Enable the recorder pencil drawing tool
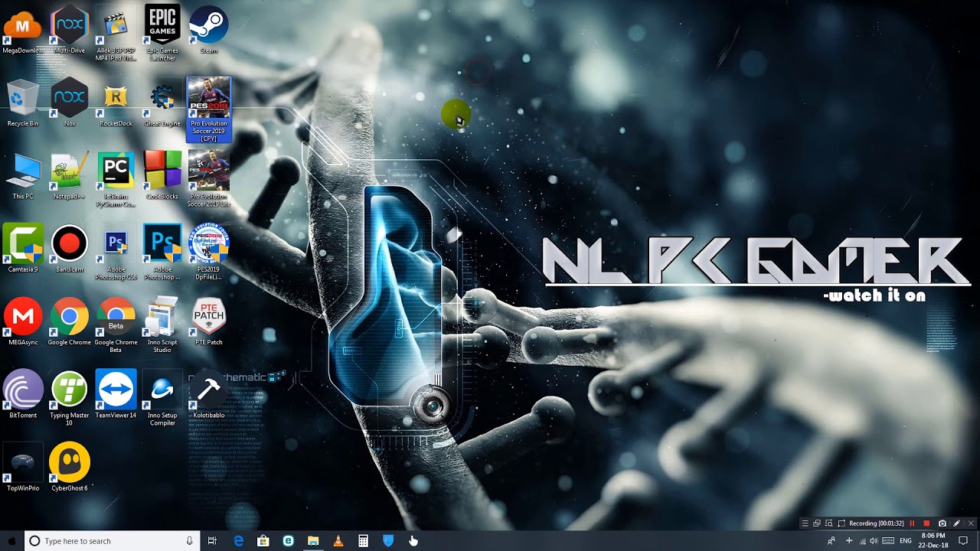980x551 pixels. (x=956, y=523)
